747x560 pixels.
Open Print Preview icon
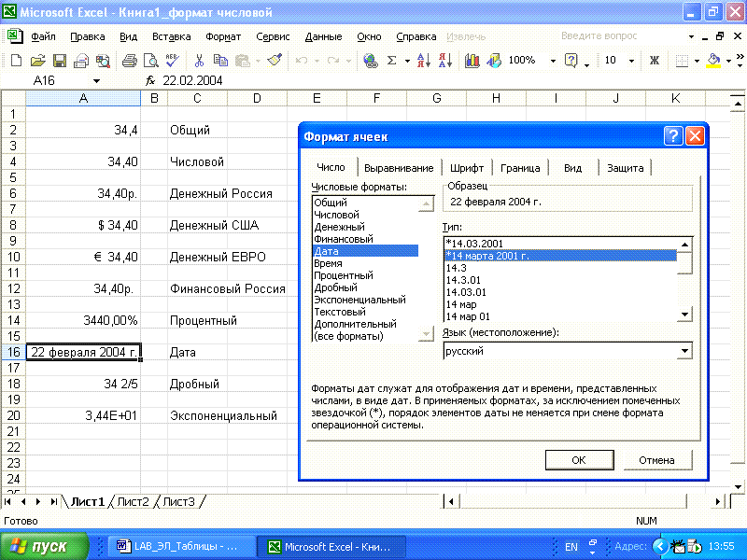151,61
